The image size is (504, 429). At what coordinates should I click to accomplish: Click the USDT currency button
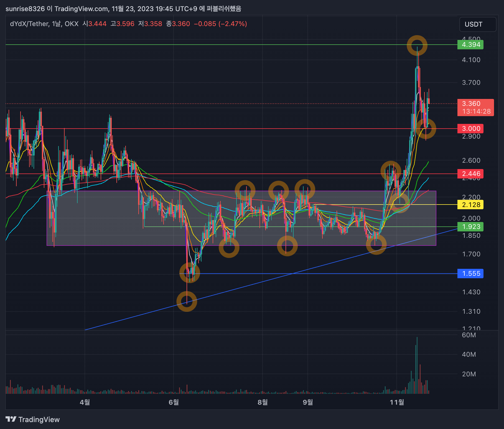[478, 24]
